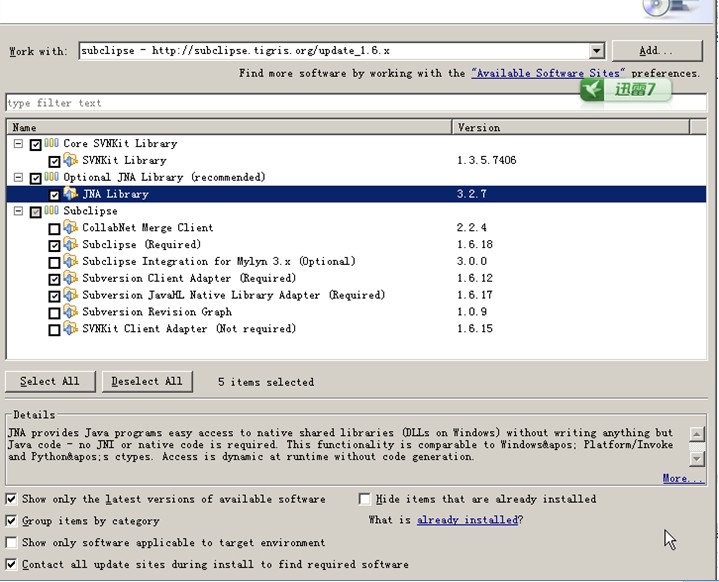Select CollabNet Merge Client version 2.2.4
This screenshot has height=582, width=719.
pos(472,227)
